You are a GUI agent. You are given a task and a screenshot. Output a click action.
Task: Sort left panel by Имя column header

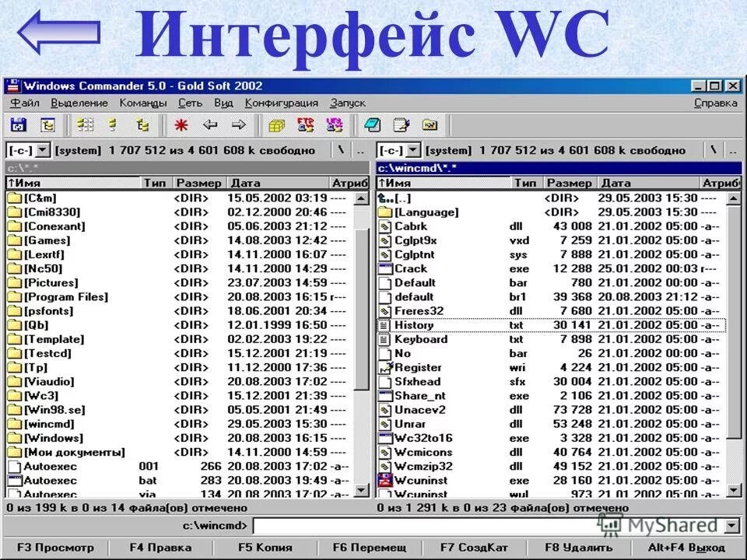click(73, 183)
